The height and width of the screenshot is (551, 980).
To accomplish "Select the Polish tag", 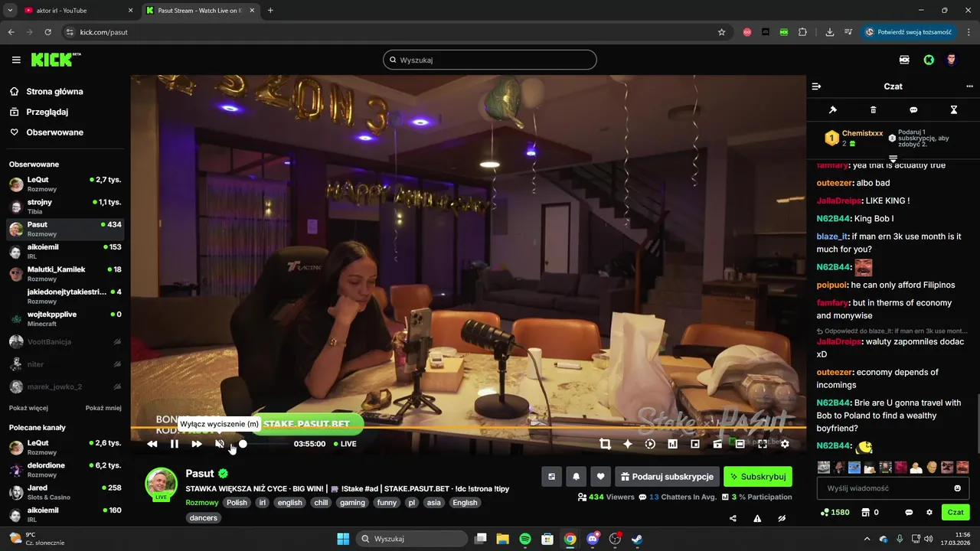I will pyautogui.click(x=237, y=503).
